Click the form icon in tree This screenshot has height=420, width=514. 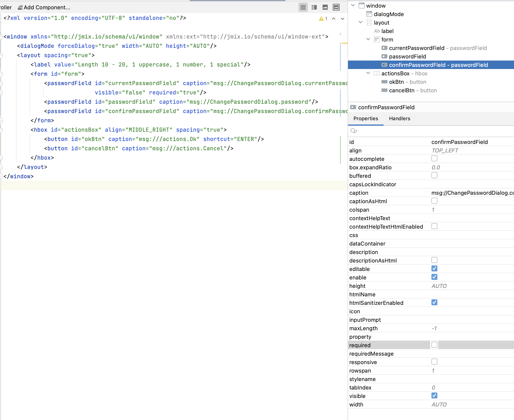377,39
